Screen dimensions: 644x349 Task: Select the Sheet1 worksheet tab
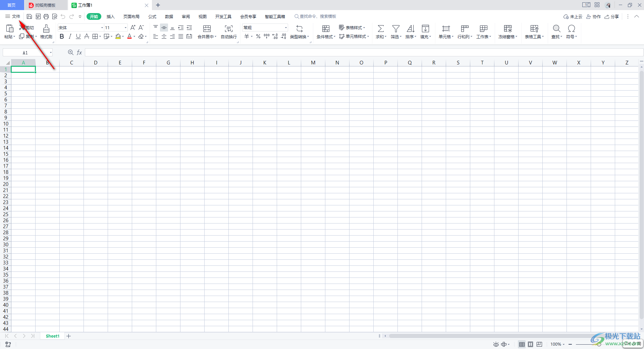tap(53, 336)
